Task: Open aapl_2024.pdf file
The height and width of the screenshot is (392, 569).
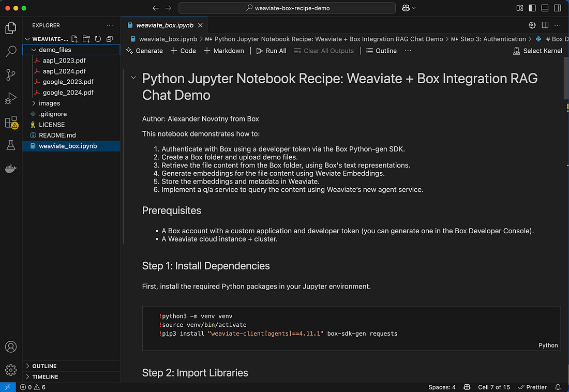Action: [x=71, y=71]
